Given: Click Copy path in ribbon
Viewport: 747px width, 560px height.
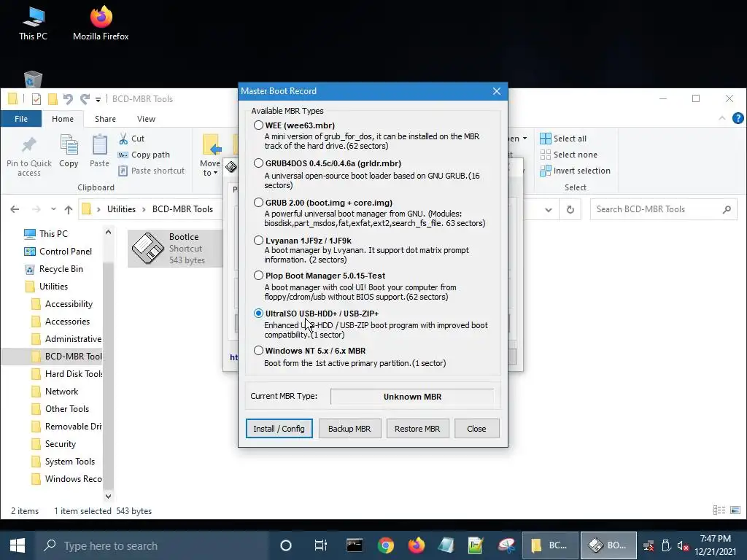Looking at the screenshot, I should [144, 155].
